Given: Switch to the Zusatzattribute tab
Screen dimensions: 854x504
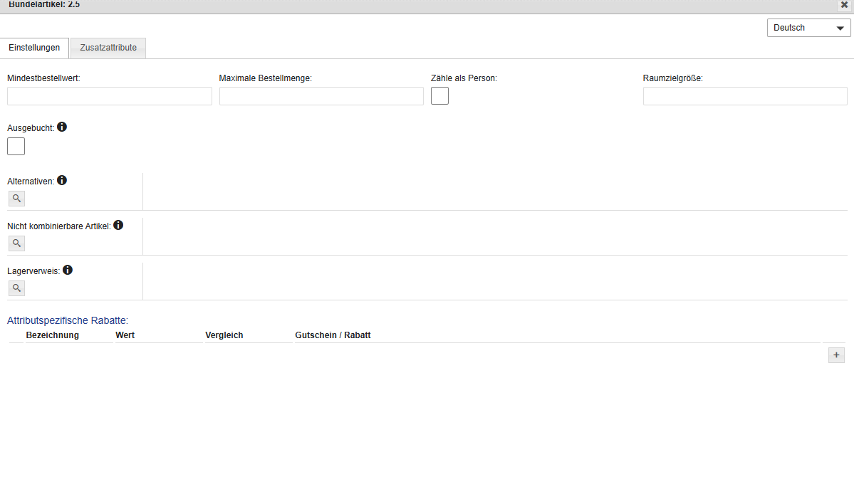Looking at the screenshot, I should (108, 48).
